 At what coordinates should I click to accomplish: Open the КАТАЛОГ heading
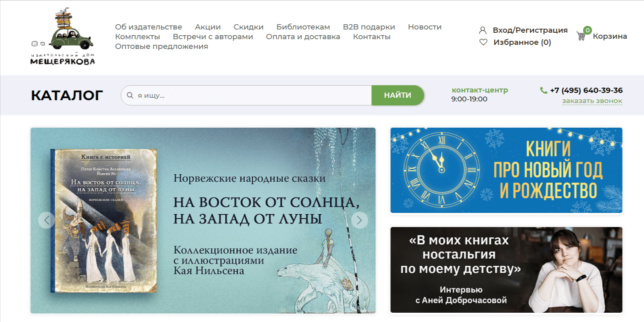click(x=67, y=95)
